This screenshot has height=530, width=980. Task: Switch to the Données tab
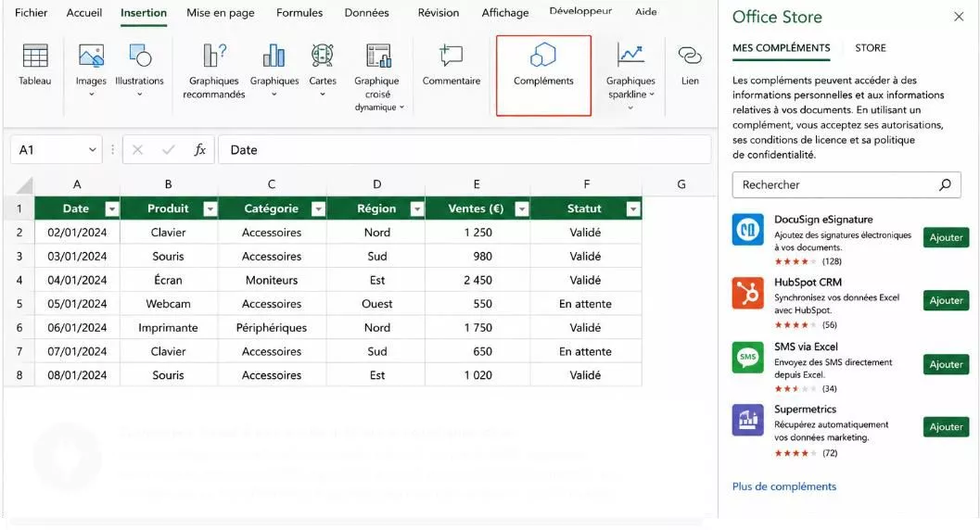coord(367,12)
